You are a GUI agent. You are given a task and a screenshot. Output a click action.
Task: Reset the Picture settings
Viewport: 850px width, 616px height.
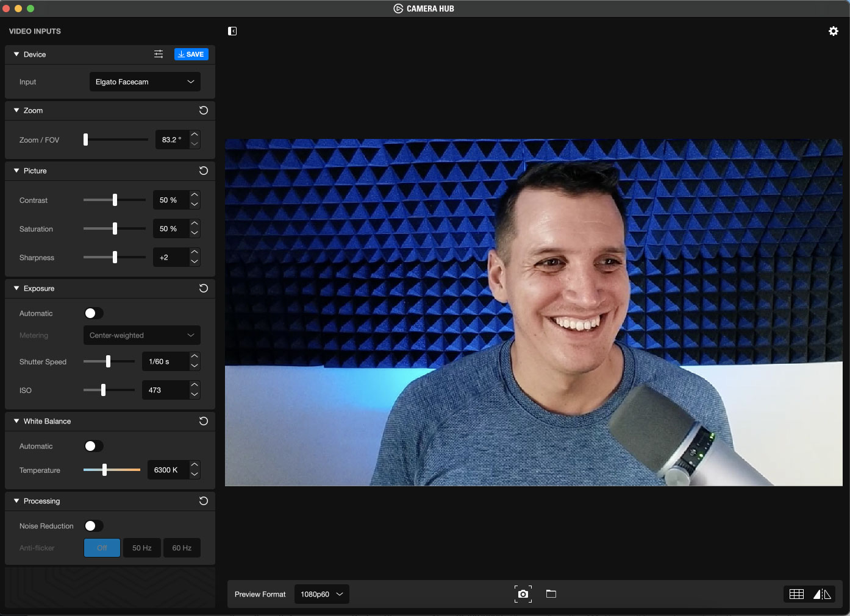coord(204,171)
